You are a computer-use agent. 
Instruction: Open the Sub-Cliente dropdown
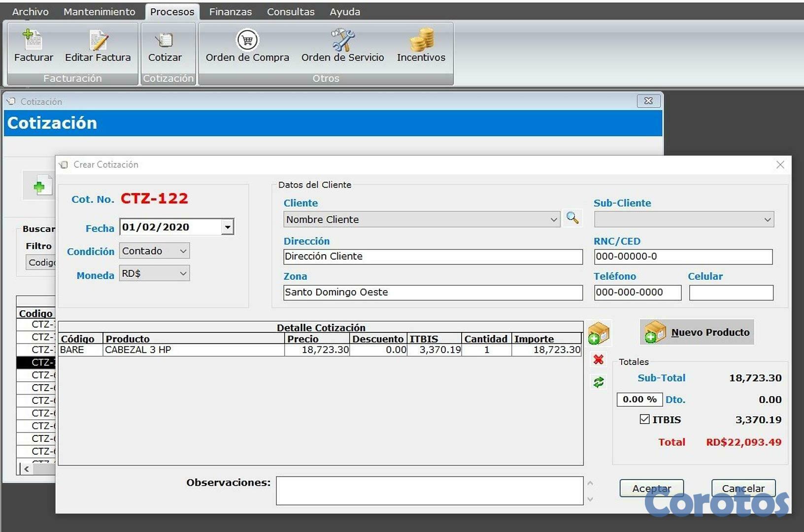767,219
